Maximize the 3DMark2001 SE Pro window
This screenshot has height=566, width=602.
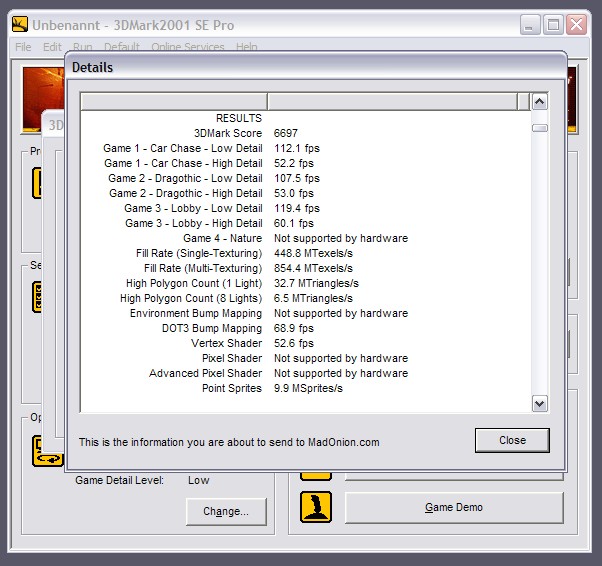click(x=553, y=25)
